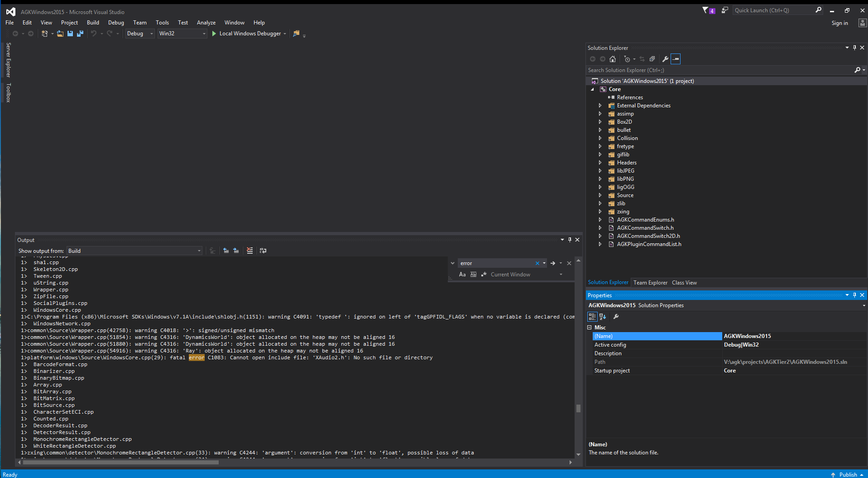Switch to Team Explorer tab
Screen dimensions: 868x478
click(x=650, y=283)
